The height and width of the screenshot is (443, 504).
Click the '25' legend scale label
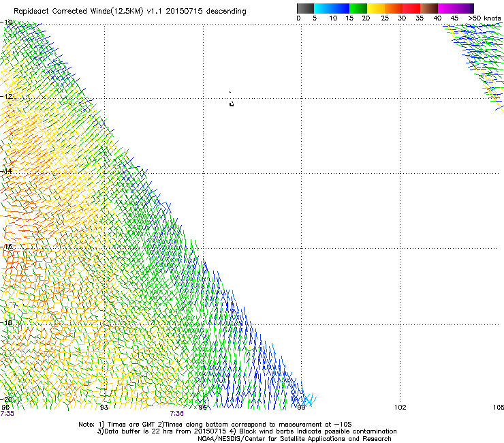[x=385, y=18]
